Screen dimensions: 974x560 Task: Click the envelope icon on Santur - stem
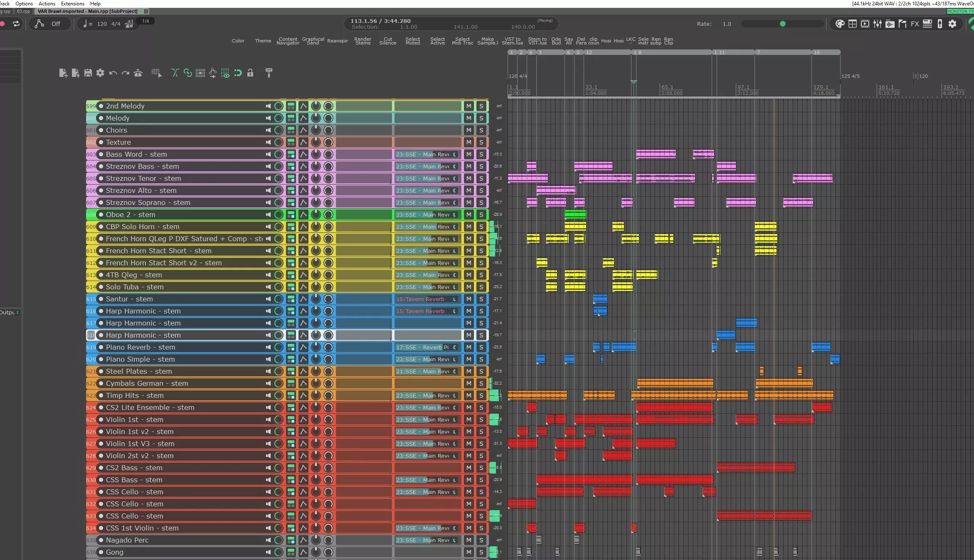tap(303, 299)
